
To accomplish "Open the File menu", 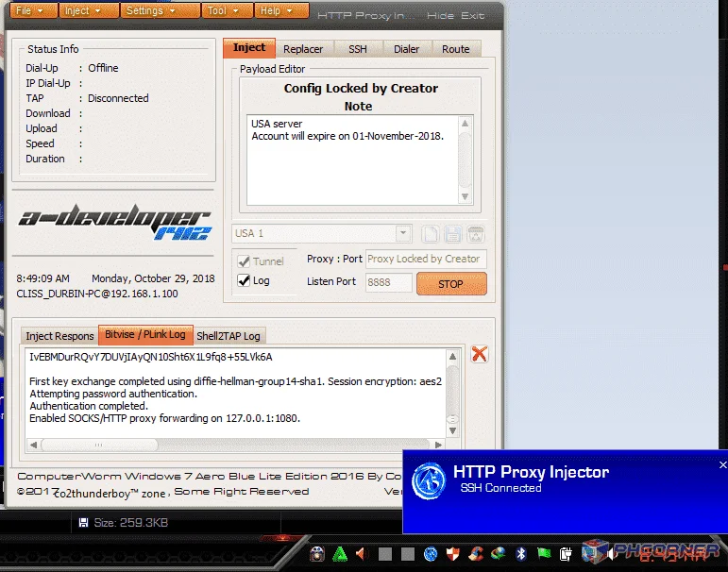I will point(32,10).
